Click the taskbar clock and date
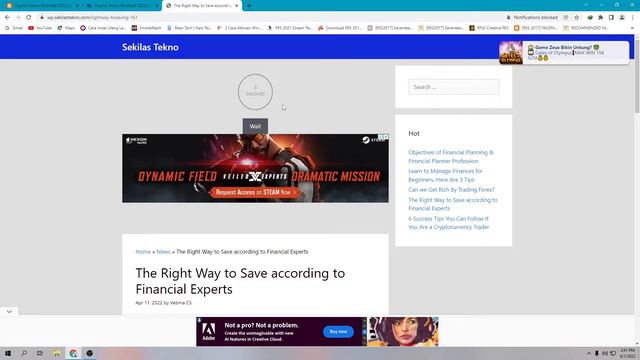Image resolution: width=640 pixels, height=360 pixels. (627, 353)
